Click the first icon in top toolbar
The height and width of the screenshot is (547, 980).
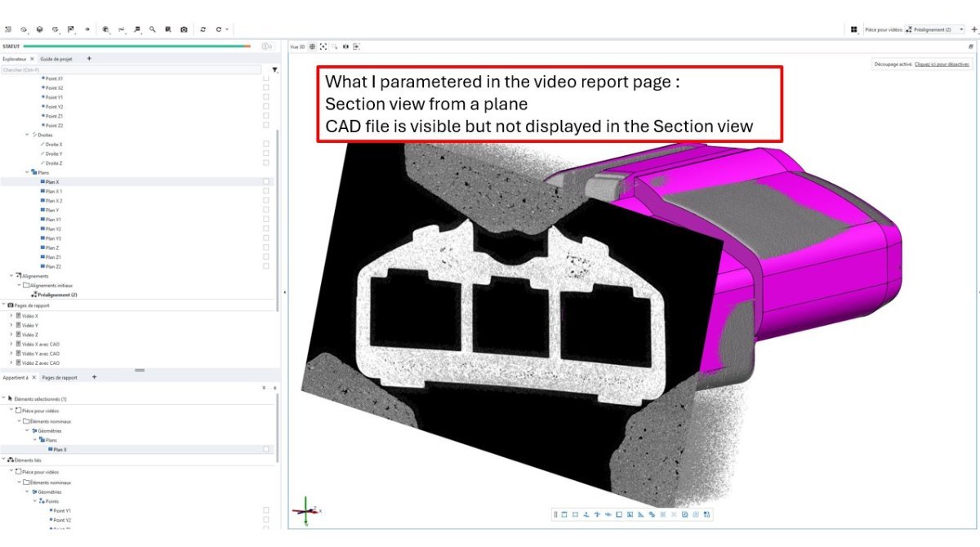click(x=8, y=29)
